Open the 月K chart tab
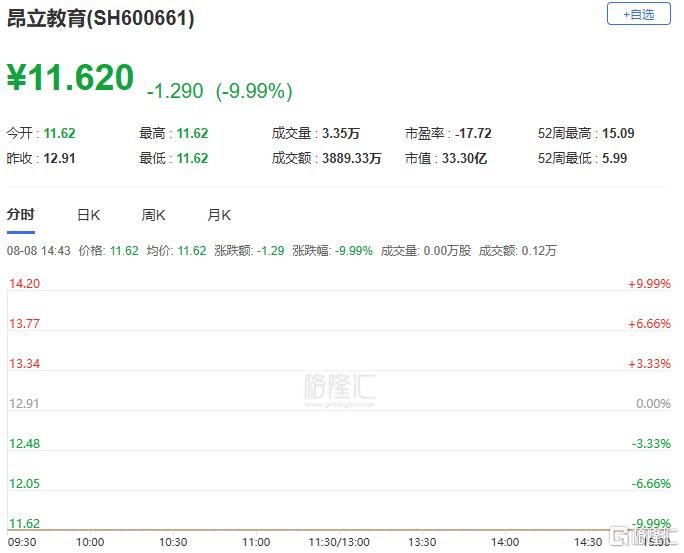Image resolution: width=684 pixels, height=553 pixels. coord(219,215)
